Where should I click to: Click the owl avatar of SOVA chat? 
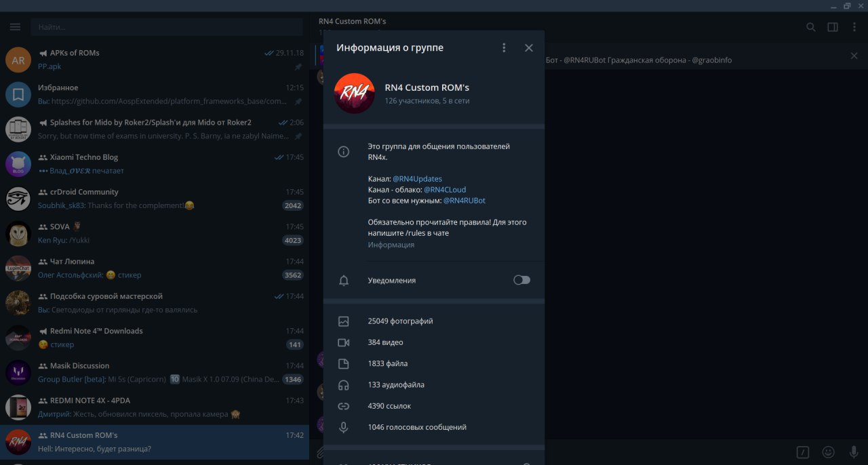18,233
